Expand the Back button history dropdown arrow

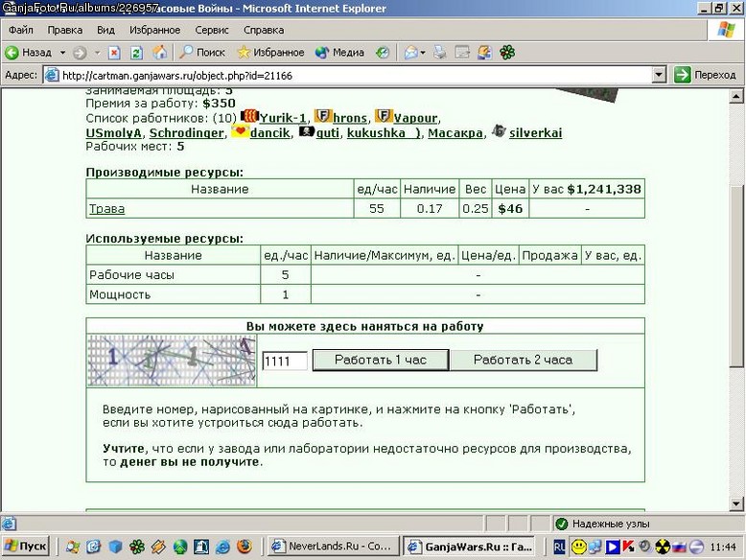coord(62,53)
